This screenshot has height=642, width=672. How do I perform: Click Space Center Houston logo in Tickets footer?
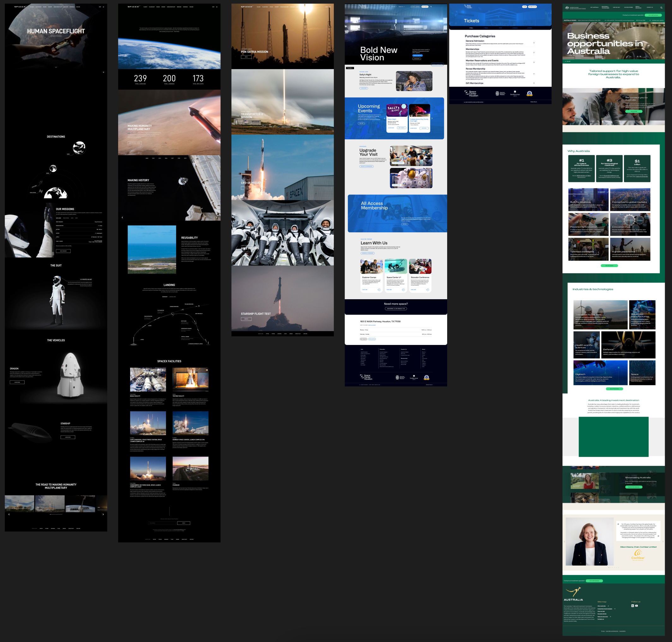coord(471,93)
